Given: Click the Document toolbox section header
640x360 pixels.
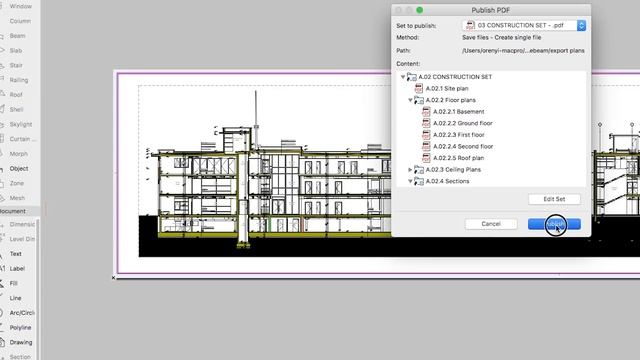Looking at the screenshot, I should (20, 211).
